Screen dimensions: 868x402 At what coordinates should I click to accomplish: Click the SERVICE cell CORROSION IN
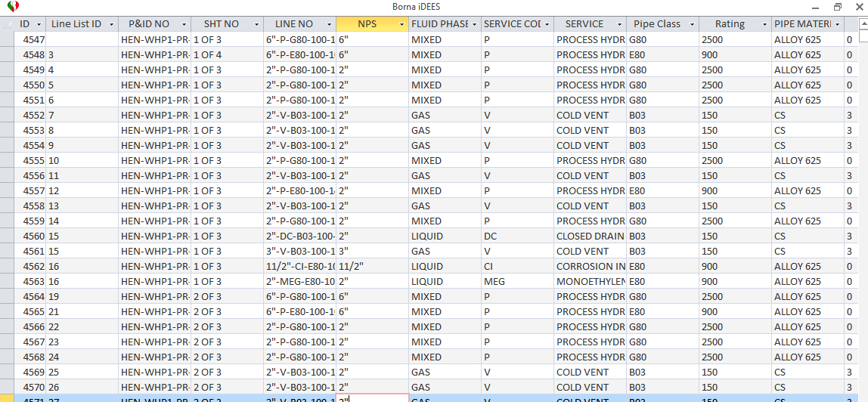pos(590,266)
